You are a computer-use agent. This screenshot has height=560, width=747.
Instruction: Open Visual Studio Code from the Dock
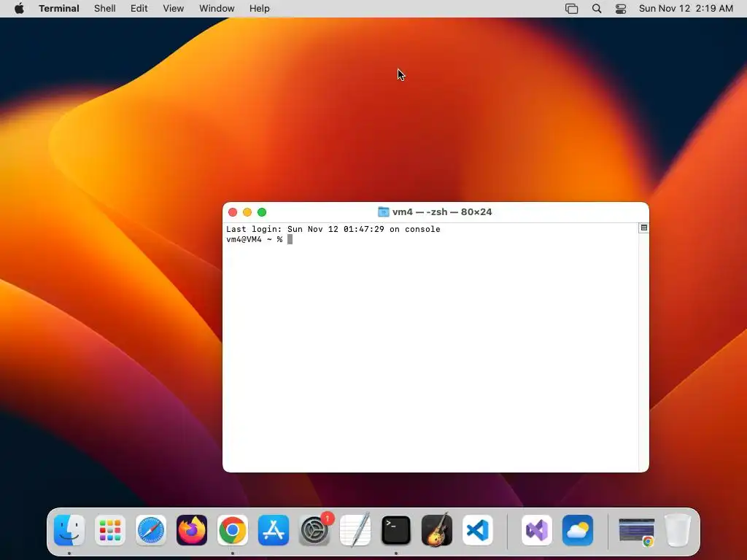point(478,530)
